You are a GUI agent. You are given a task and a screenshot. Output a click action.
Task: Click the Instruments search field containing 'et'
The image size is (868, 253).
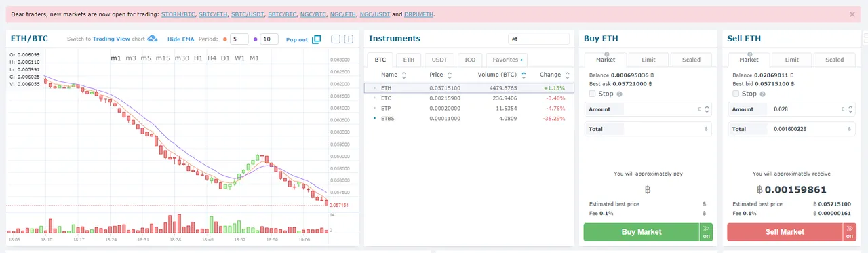[538, 39]
